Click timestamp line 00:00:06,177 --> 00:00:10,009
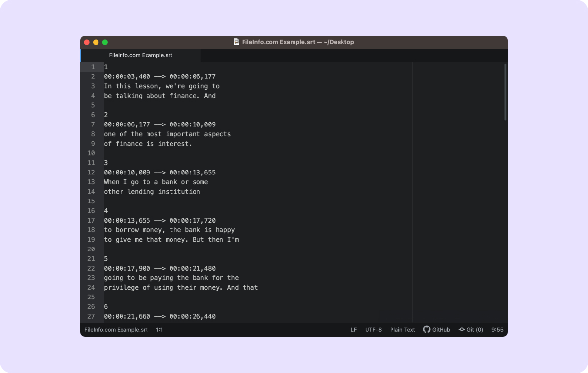588x373 pixels. 160,124
